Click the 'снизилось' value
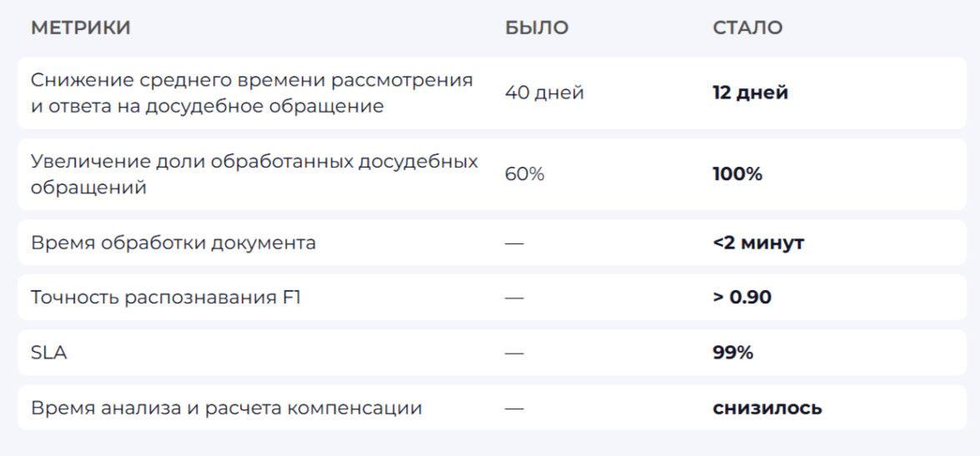The image size is (980, 456). tap(767, 408)
